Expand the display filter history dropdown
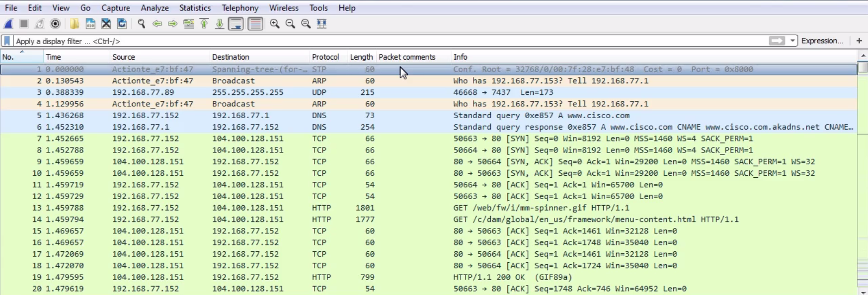868x295 pixels. click(x=792, y=41)
